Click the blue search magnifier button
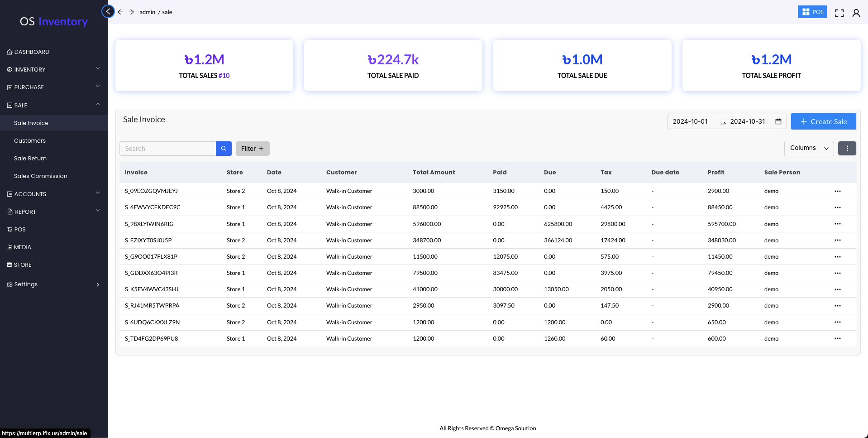The image size is (868, 438). tap(224, 149)
